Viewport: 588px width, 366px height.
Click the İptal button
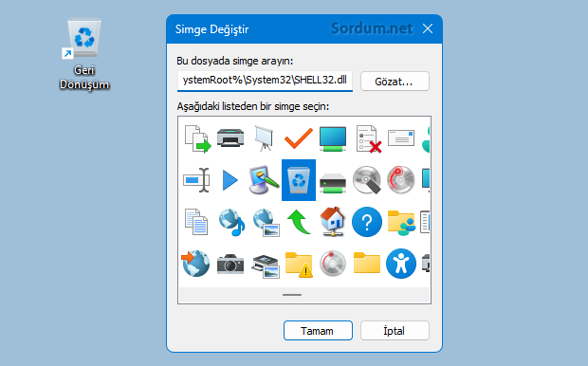point(395,330)
